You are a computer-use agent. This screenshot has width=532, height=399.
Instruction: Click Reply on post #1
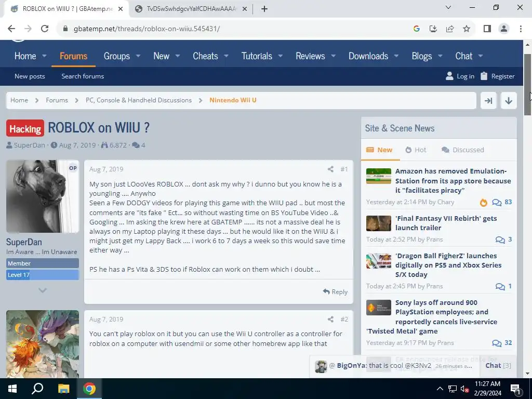point(335,292)
